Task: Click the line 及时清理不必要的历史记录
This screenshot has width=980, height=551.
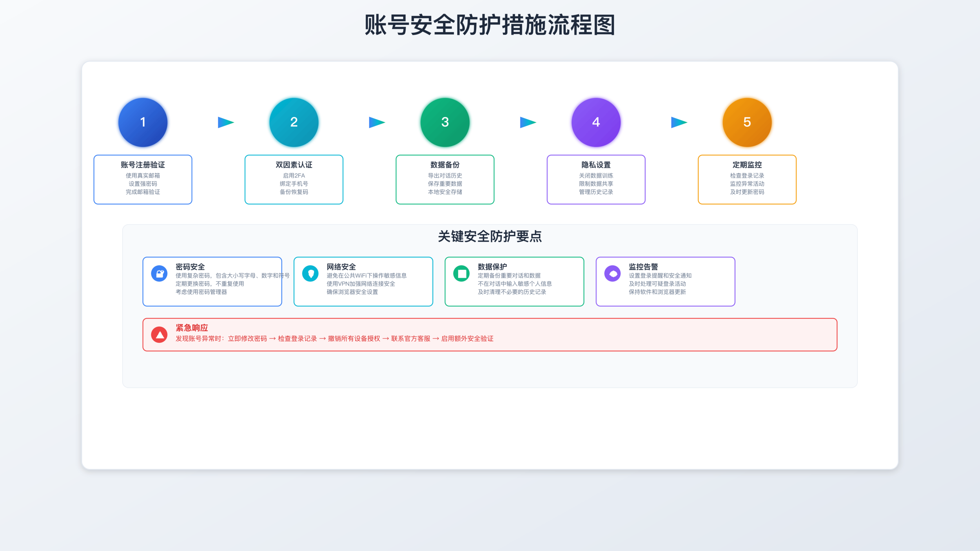Action: tap(512, 292)
